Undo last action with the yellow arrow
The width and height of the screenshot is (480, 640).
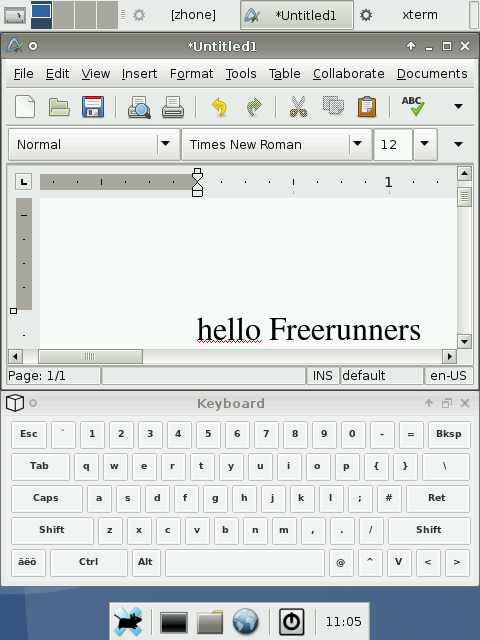pos(220,107)
